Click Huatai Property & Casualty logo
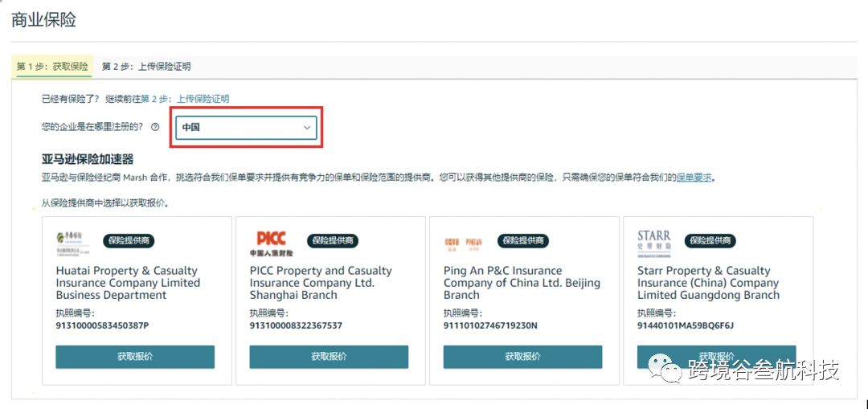Viewport: 868px width, 409px height. coord(73,243)
